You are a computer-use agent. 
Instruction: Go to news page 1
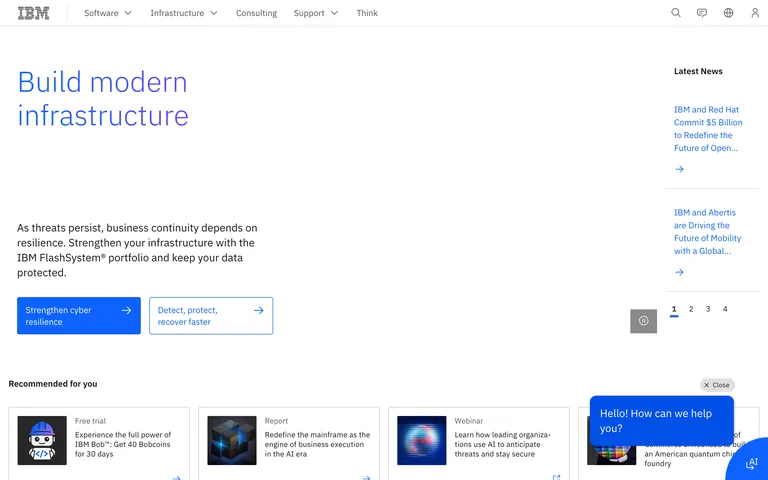[674, 309]
